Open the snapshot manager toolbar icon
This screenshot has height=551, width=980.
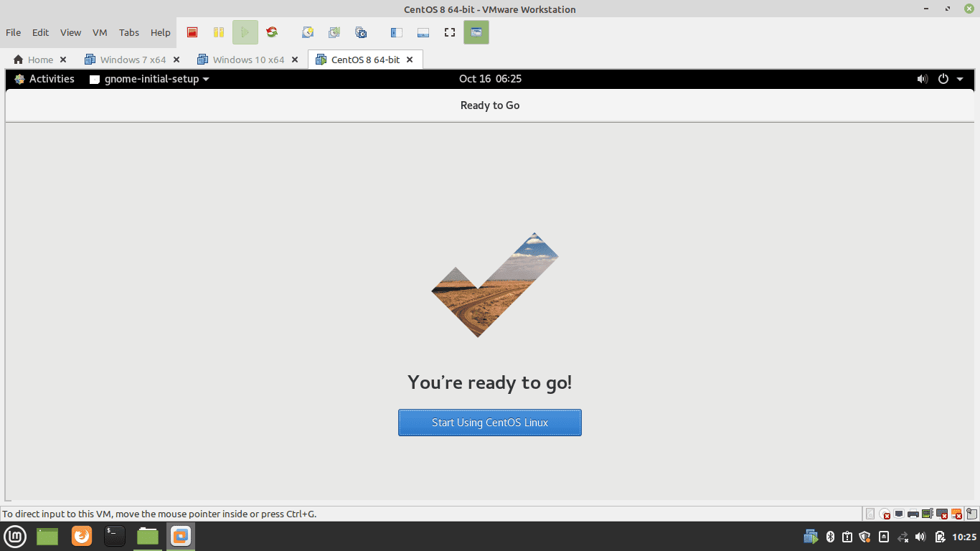[x=361, y=32]
